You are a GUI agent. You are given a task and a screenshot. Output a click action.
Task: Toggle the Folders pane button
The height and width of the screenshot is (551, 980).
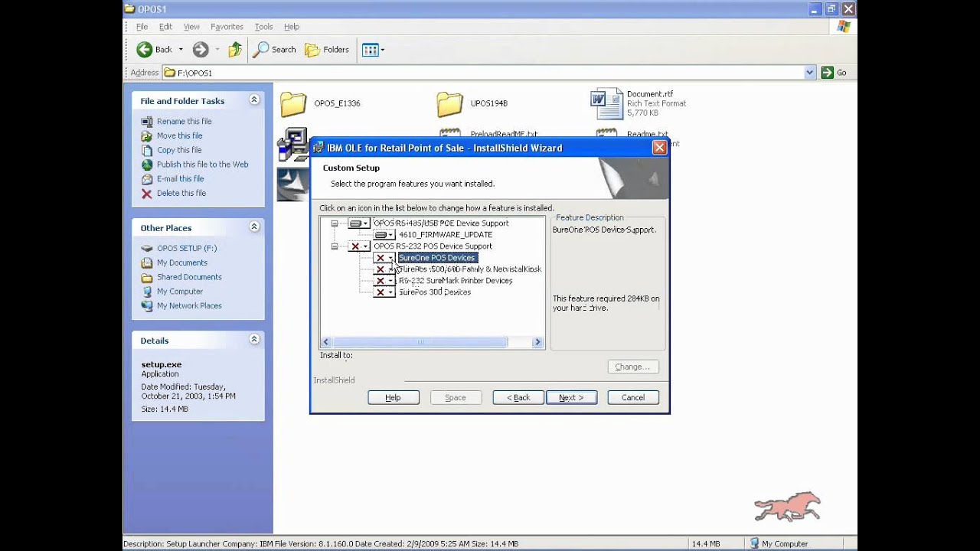pyautogui.click(x=327, y=50)
